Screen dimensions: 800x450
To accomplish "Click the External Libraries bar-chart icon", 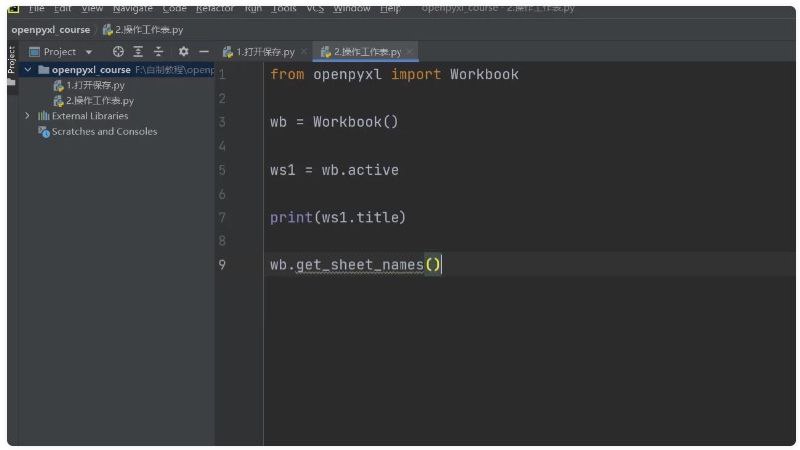I will tap(44, 116).
